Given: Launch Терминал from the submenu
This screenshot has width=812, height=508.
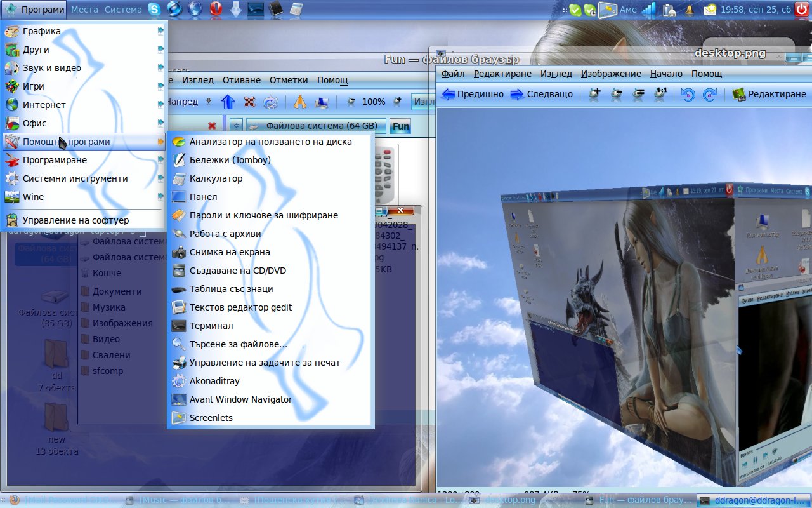Looking at the screenshot, I should point(271,326).
